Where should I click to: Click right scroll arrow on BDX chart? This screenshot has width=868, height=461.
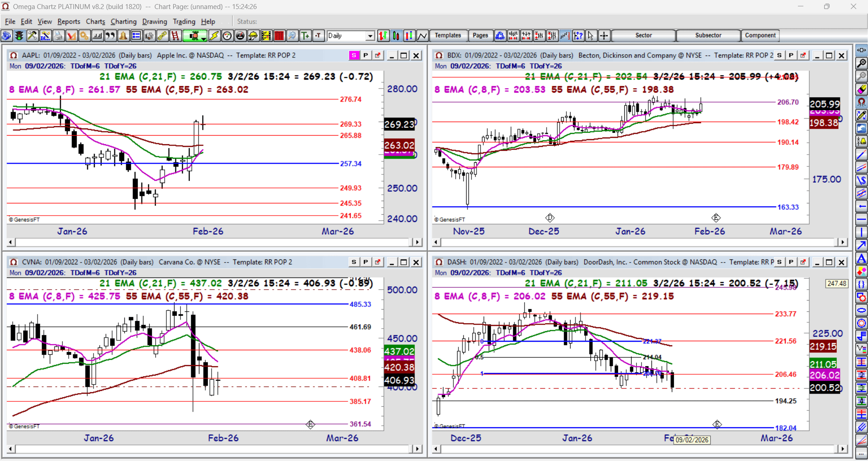842,242
